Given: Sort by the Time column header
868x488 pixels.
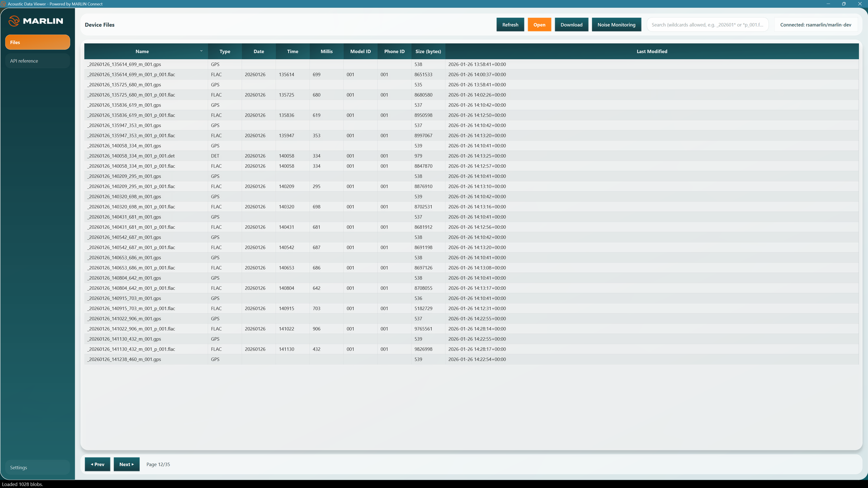Looking at the screenshot, I should (x=292, y=52).
